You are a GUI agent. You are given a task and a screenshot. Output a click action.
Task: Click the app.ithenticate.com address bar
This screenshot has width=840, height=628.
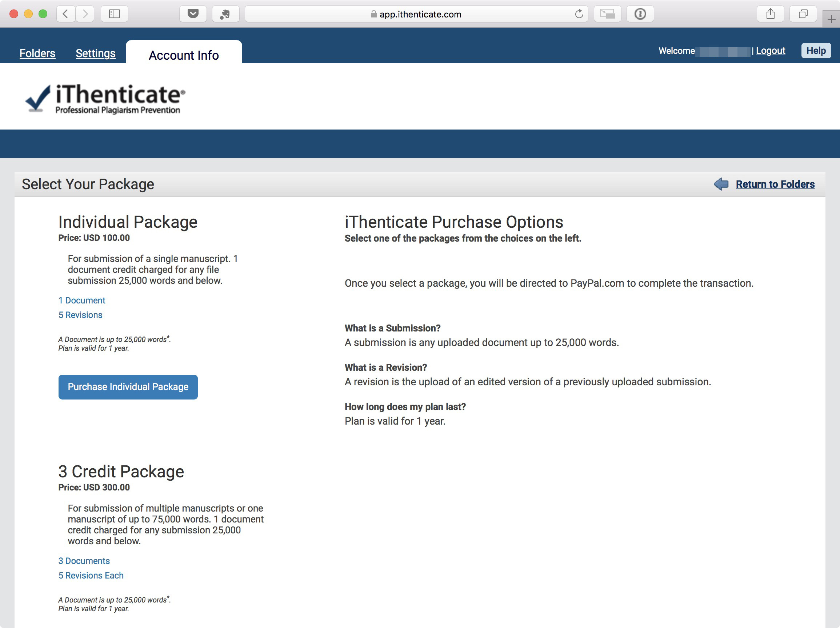416,14
